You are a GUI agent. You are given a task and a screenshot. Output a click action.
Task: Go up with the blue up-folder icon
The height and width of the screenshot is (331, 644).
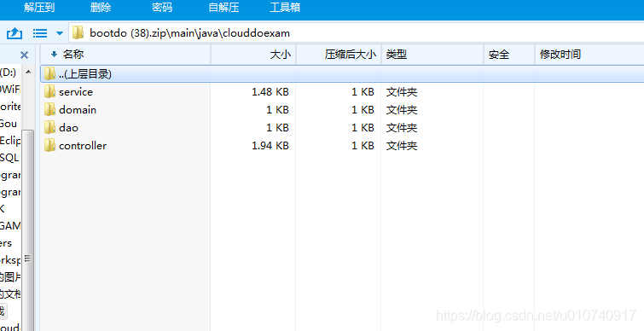coord(15,33)
